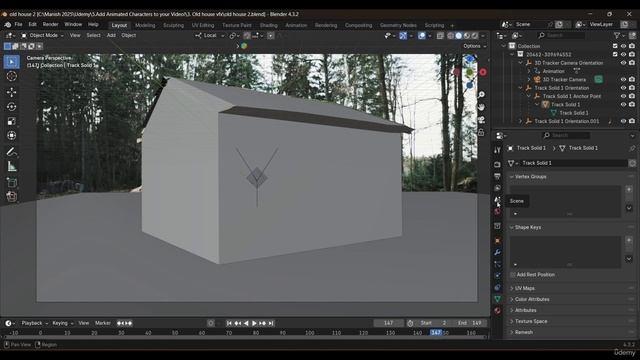This screenshot has height=360, width=640.
Task: Hide Collection using its eye icon
Action: [623, 46]
